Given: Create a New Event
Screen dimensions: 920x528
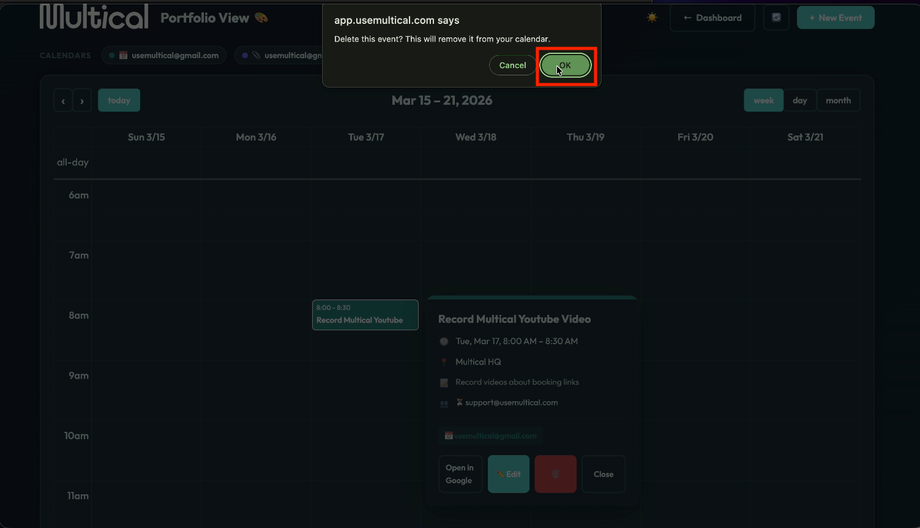Looking at the screenshot, I should [836, 18].
